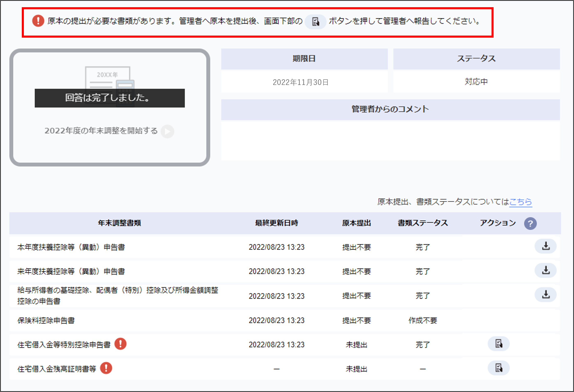Report original submission for 住宅借入金残高証明書等
Viewport: 574px width, 392px height.
(x=499, y=368)
